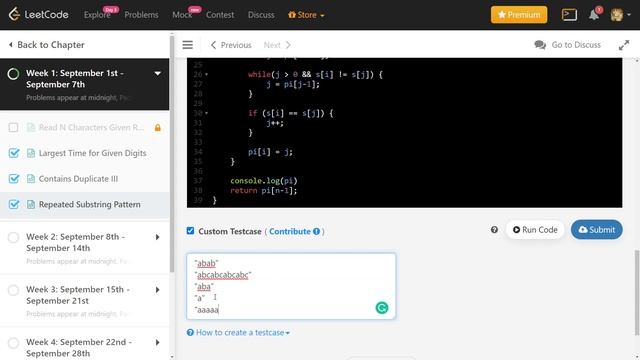This screenshot has width=640, height=360.
Task: Click the document icon beside Contains Duplicate III
Action: click(x=31, y=179)
